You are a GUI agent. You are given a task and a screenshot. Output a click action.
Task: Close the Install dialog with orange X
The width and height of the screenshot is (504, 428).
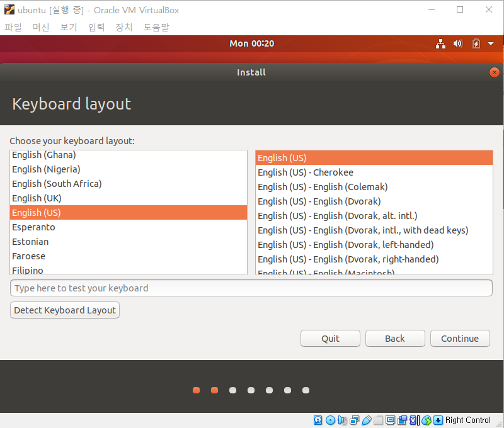pyautogui.click(x=494, y=72)
